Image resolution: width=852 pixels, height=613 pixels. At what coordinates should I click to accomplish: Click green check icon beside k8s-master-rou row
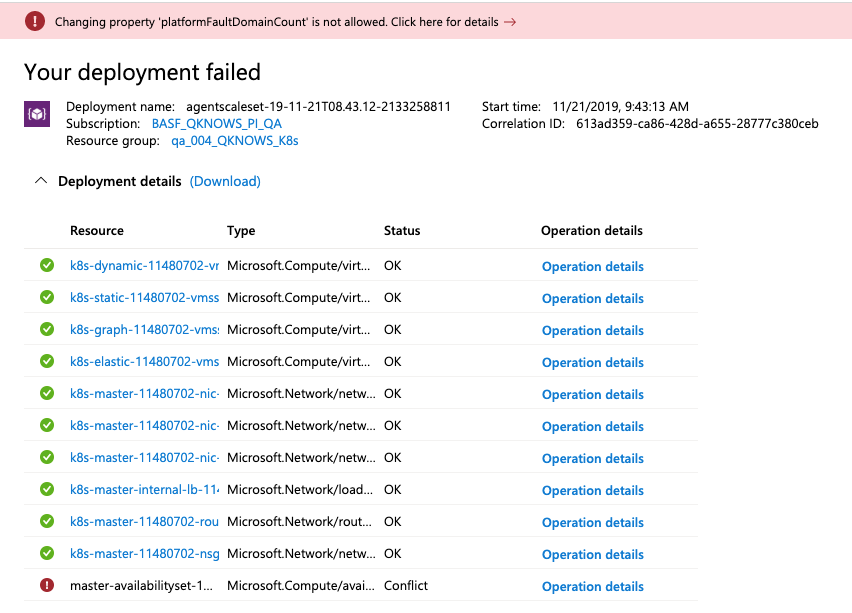click(47, 521)
